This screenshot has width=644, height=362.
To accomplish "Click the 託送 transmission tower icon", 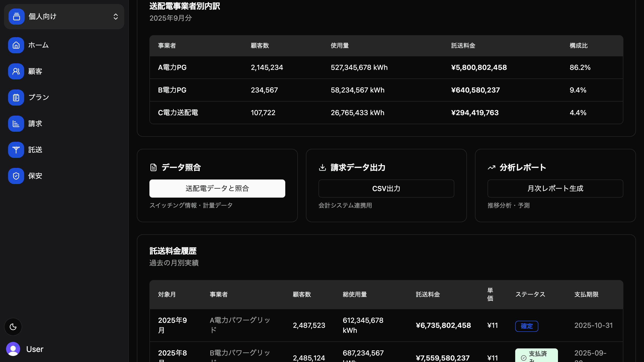I will (x=16, y=150).
